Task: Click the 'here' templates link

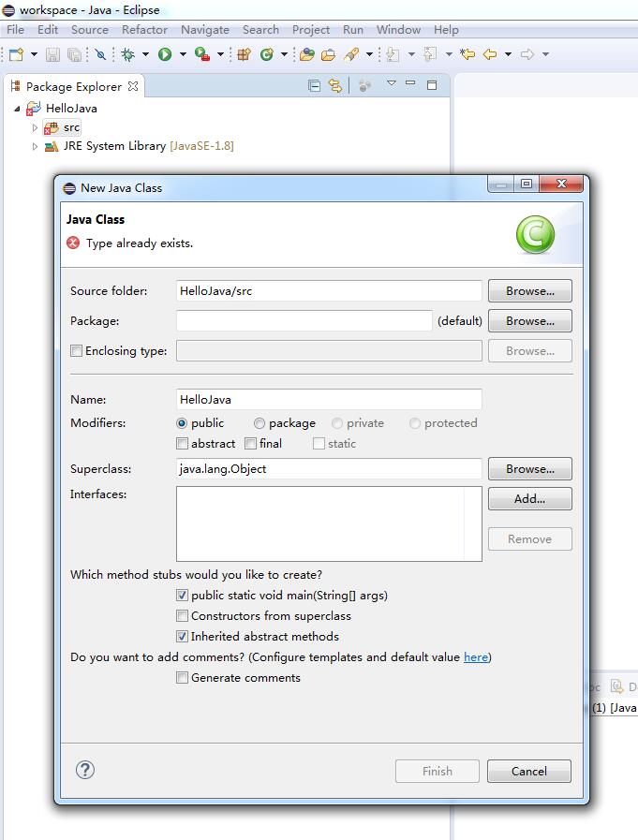Action: [476, 657]
